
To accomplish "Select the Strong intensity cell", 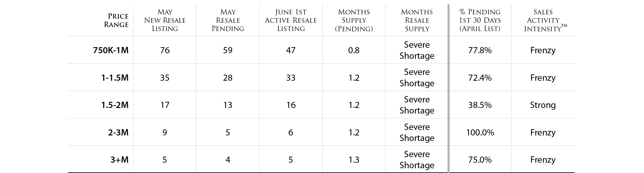I will 543,105.
